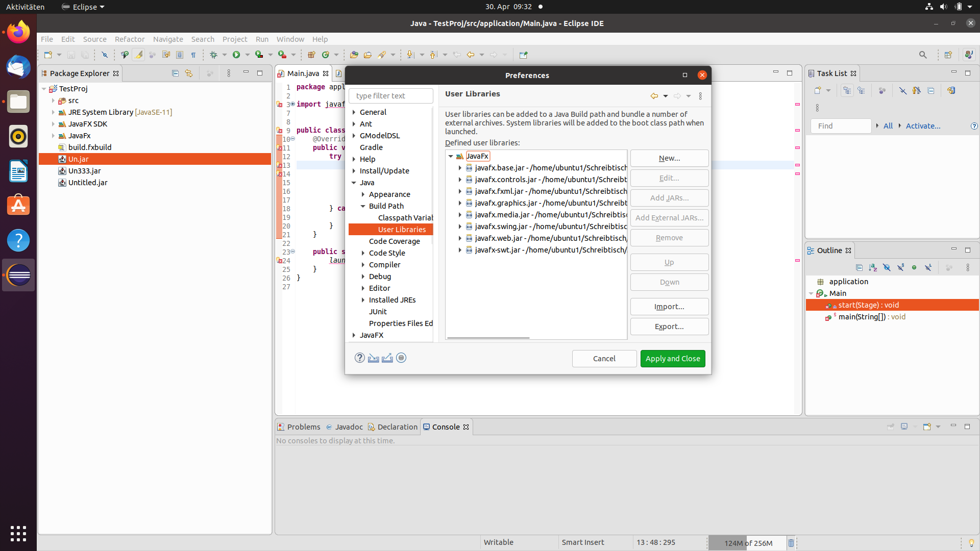The image size is (980, 551).
Task: Click Activate... link in Task List
Action: (923, 126)
